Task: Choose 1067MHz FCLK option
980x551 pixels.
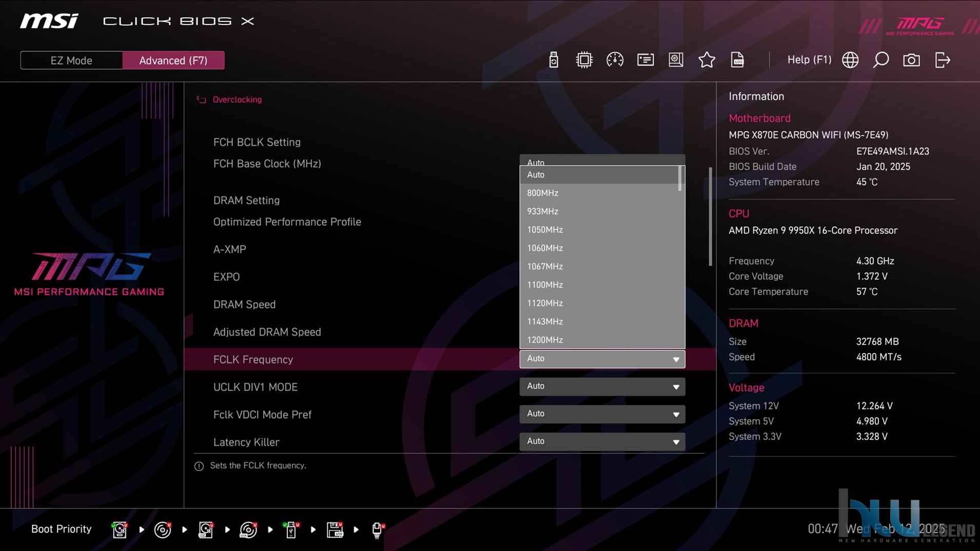Action: [599, 267]
